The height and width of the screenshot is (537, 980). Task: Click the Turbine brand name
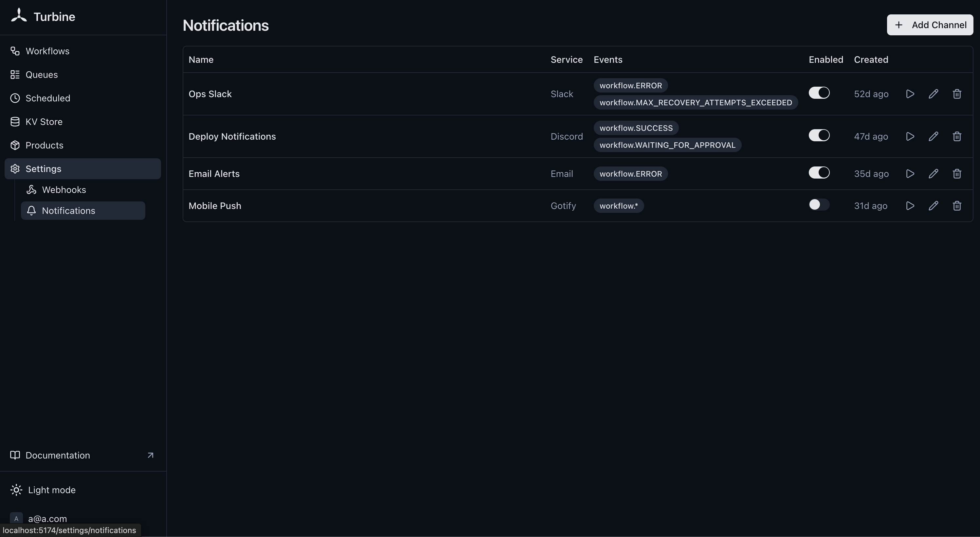tap(54, 17)
